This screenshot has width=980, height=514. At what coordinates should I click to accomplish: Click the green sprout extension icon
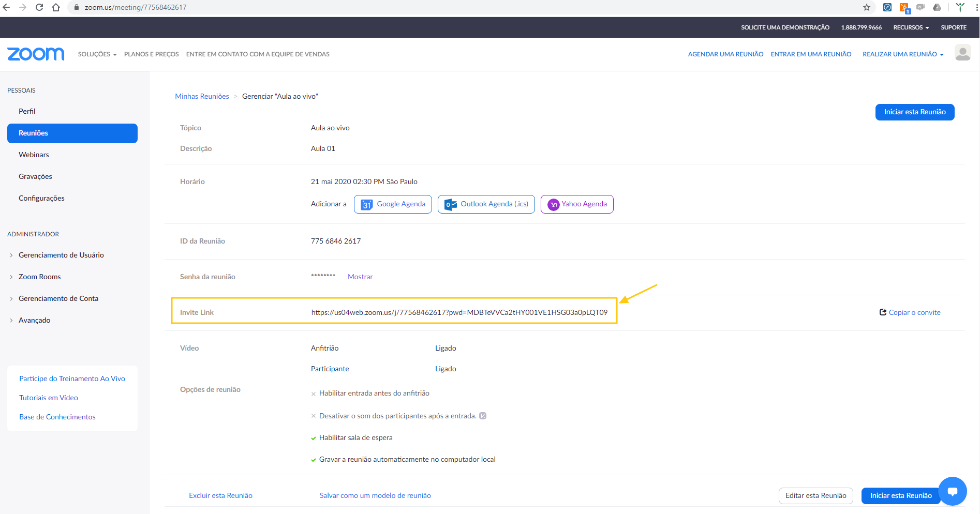[x=960, y=7]
